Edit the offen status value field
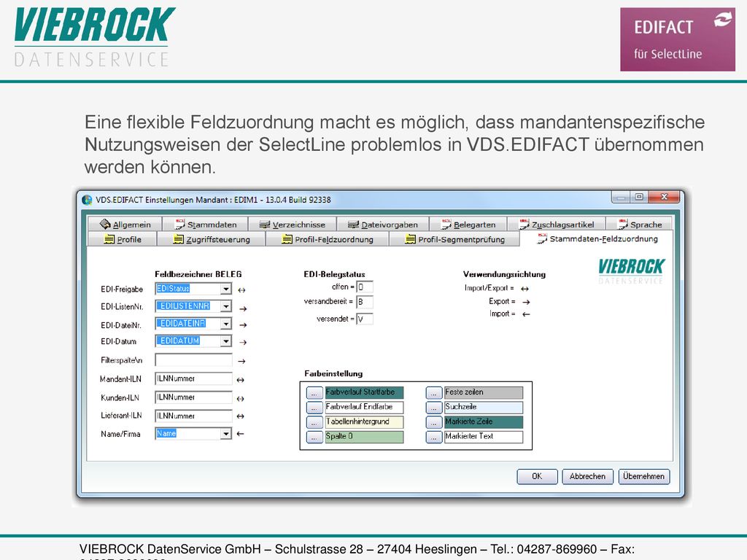747x560 pixels. 365,287
